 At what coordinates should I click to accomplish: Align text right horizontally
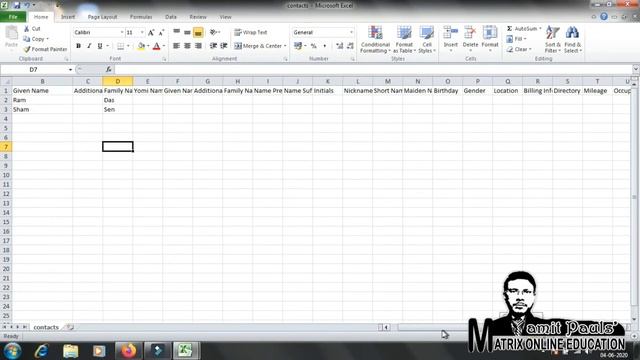198,46
